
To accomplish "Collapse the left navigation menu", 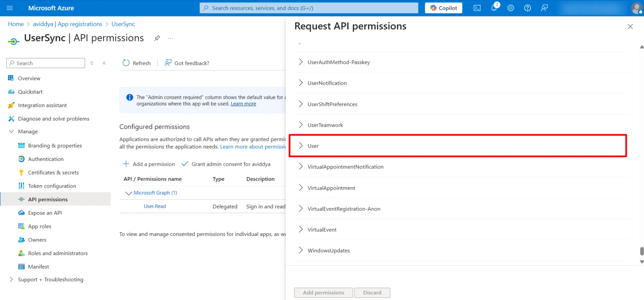I will [x=104, y=63].
